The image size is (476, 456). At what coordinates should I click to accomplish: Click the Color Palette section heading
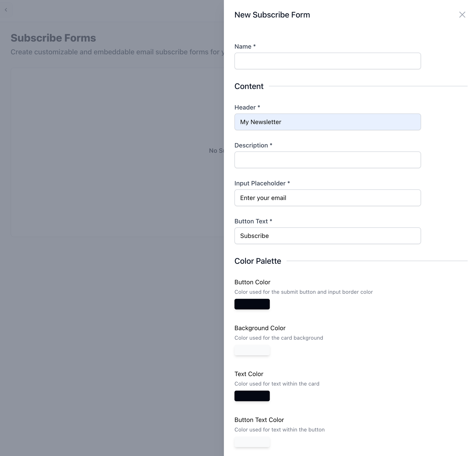tap(258, 261)
